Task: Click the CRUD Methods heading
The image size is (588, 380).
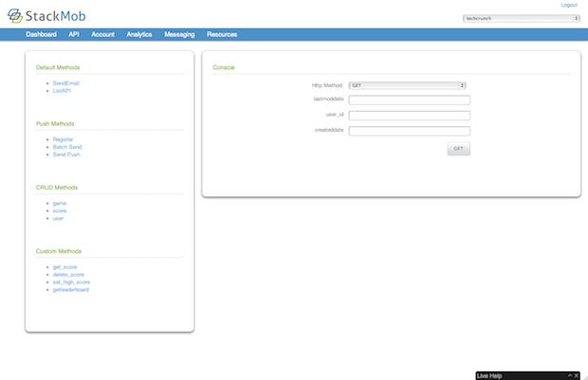Action: click(57, 188)
